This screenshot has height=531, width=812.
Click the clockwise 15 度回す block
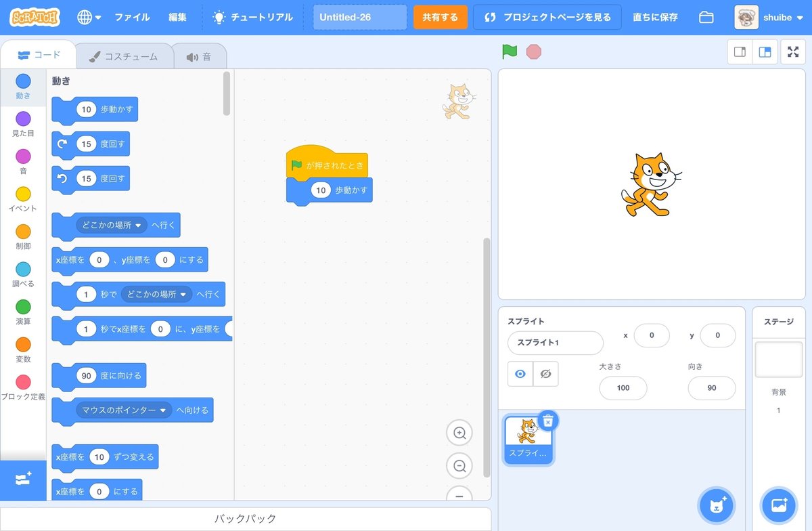click(91, 144)
